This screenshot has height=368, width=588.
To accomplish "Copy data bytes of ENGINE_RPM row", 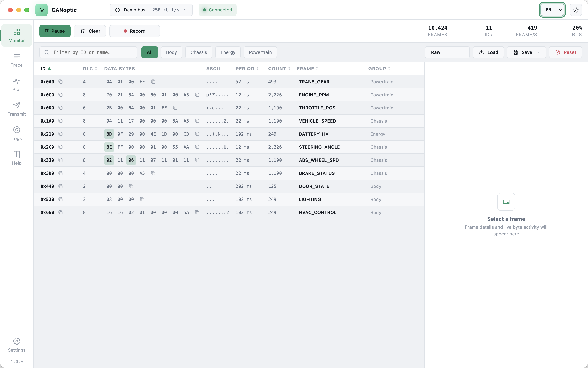I will 197,95.
